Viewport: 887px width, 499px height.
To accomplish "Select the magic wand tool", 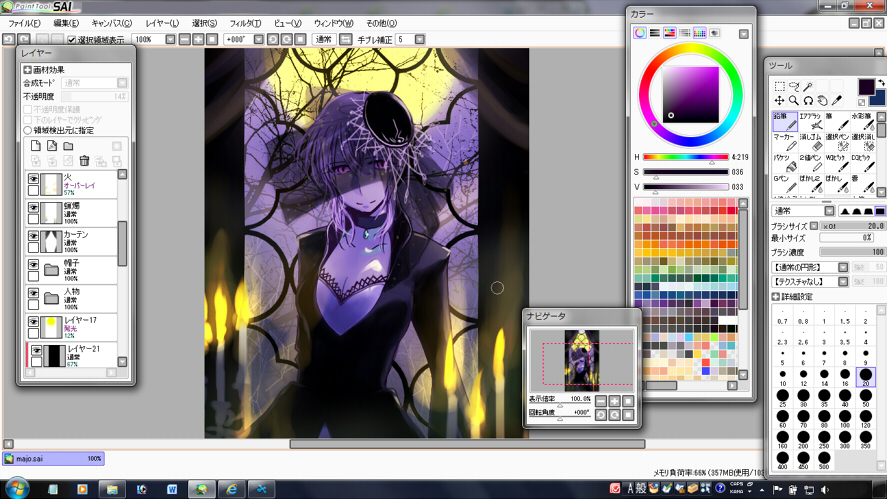I will click(x=808, y=86).
